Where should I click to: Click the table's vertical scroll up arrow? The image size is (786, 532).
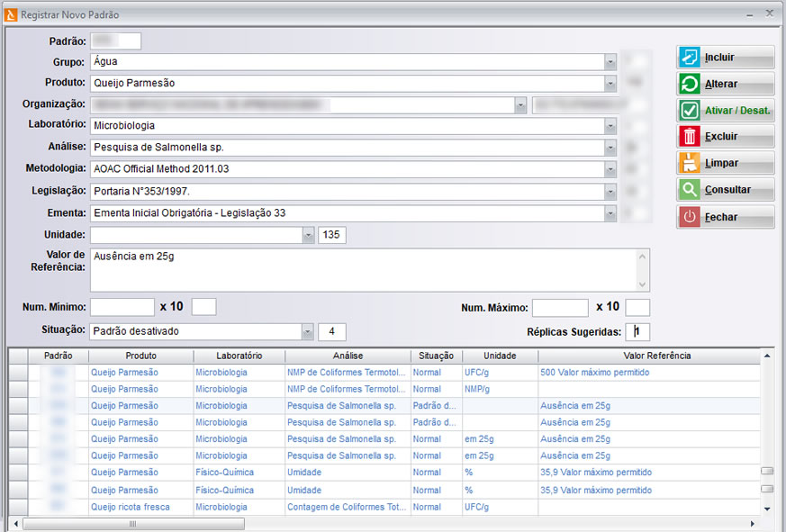coord(767,356)
